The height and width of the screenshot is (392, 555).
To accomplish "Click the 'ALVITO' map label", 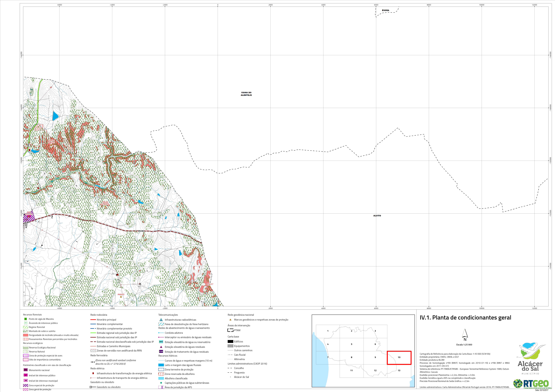I will tap(377, 216).
